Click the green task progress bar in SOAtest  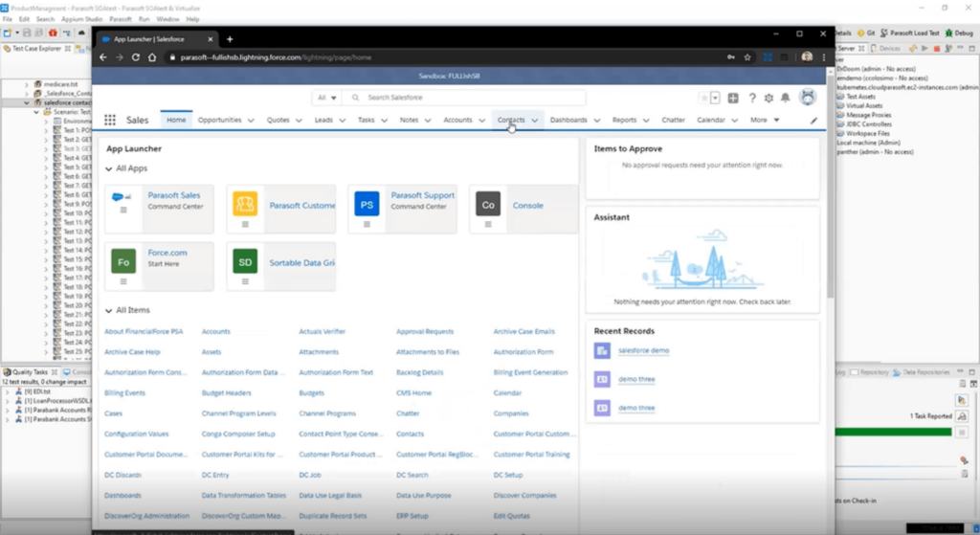(x=894, y=432)
